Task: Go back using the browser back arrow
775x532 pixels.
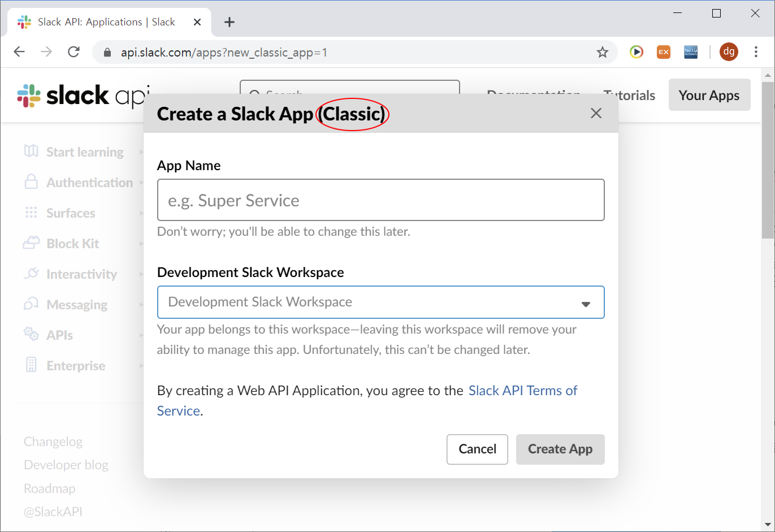Action: (19, 52)
